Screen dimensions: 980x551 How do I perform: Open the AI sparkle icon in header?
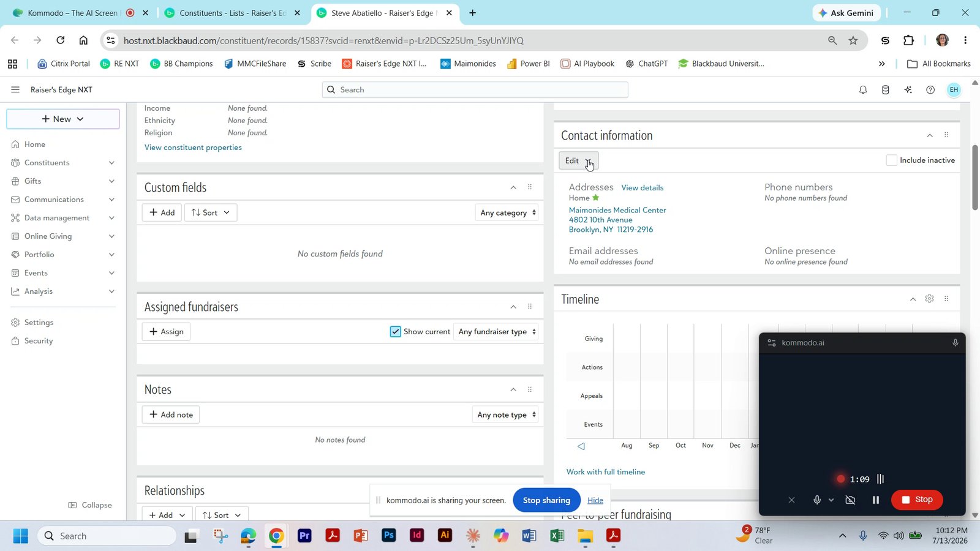tap(908, 90)
